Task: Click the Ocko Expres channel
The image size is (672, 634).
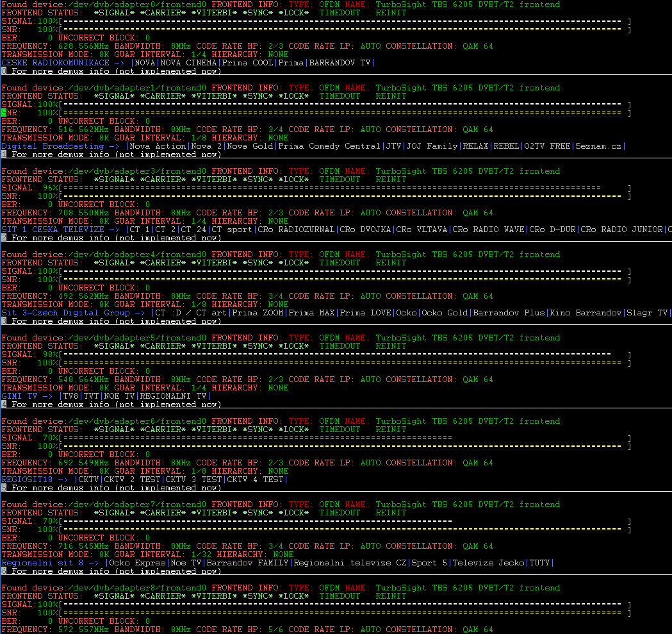Action: click(137, 563)
